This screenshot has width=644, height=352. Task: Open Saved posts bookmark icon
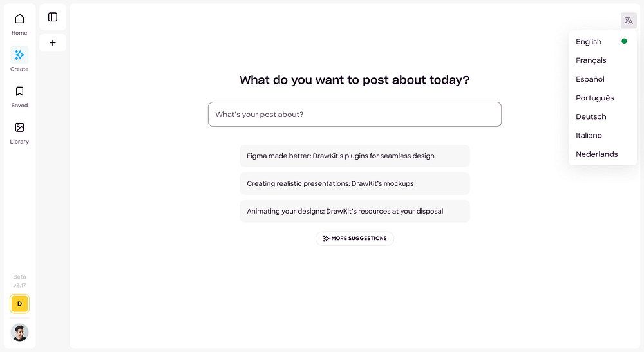(x=19, y=95)
